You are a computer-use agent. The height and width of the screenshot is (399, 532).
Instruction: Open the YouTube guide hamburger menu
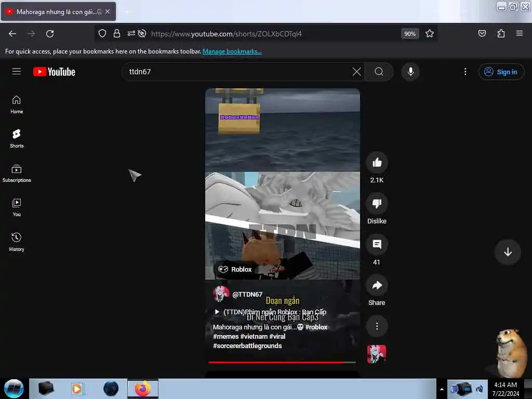(16, 72)
